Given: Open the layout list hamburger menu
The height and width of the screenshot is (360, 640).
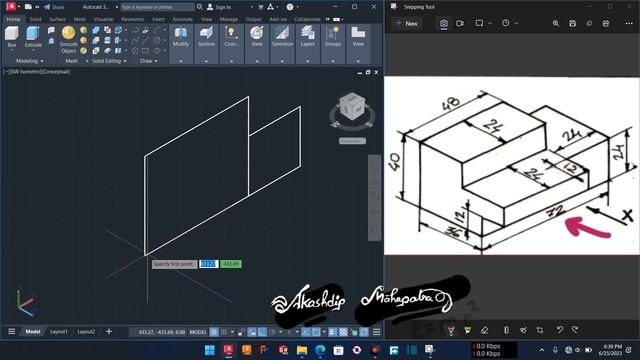Looking at the screenshot, I should [x=11, y=331].
